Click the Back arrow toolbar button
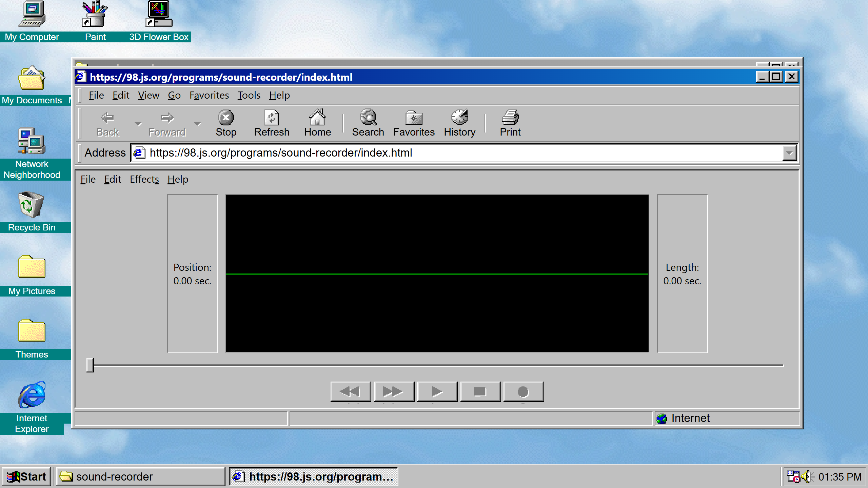 pyautogui.click(x=108, y=123)
